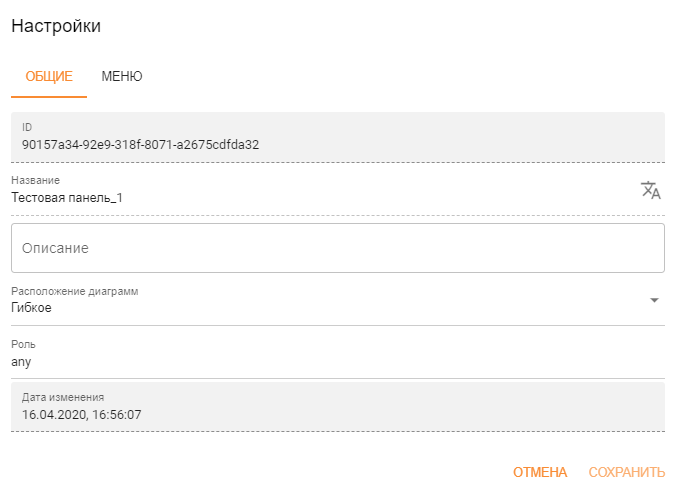
Task: Click the ID value 90157a34-92e9-318f-8071-a2675cdfda32
Action: point(140,145)
